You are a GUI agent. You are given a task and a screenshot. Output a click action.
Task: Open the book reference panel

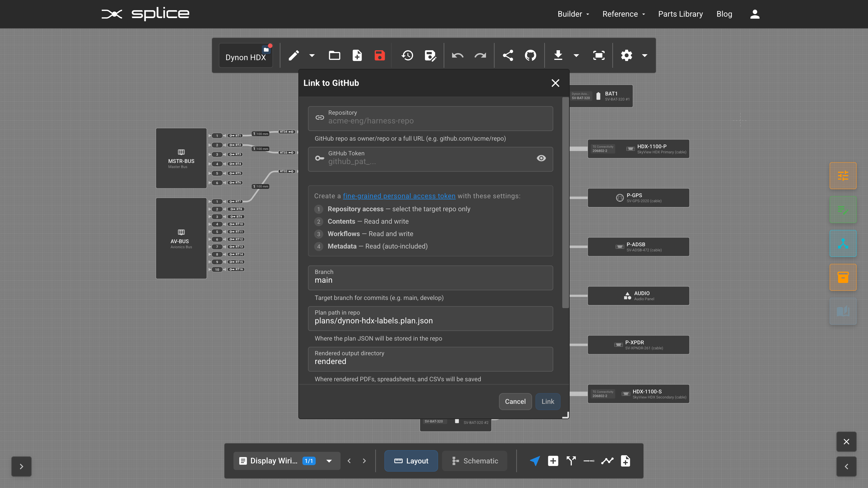tap(843, 311)
